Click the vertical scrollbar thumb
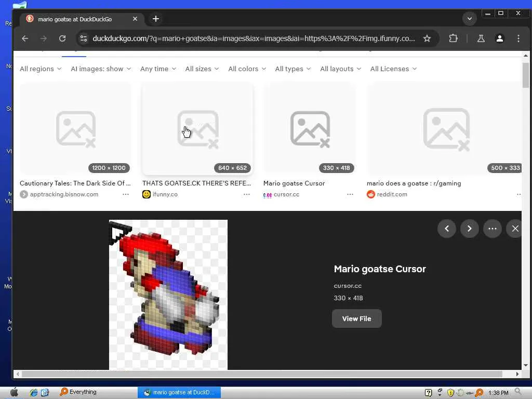This screenshot has height=399, width=532. (526, 75)
